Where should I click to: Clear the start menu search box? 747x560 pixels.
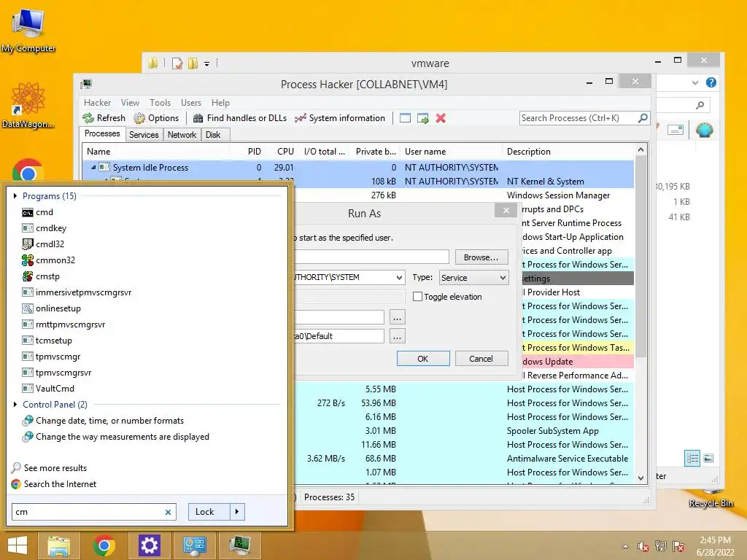pyautogui.click(x=168, y=513)
